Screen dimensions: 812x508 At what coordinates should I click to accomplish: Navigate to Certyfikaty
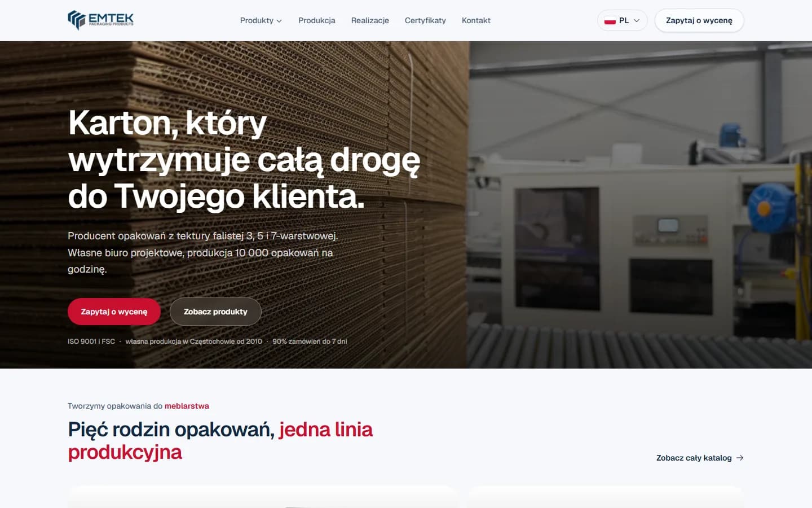(x=425, y=20)
